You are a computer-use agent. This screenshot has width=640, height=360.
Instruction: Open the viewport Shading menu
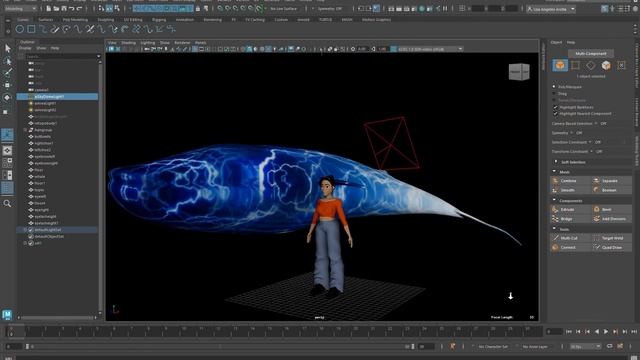click(128, 42)
